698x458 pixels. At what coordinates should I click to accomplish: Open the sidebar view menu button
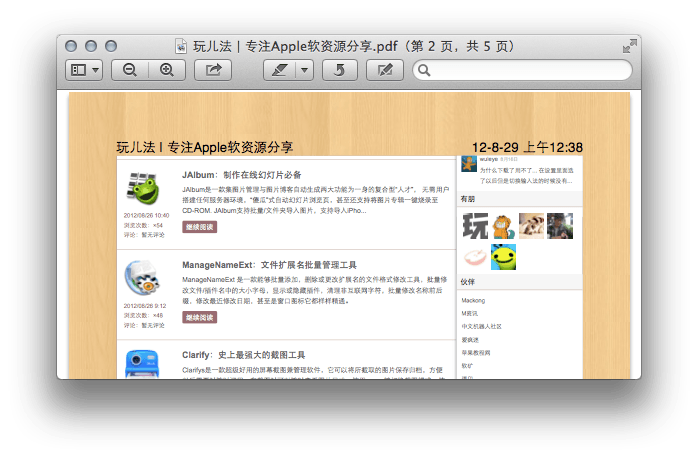pos(84,70)
